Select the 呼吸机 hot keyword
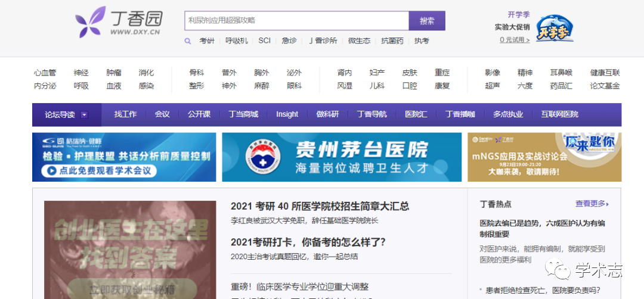 (x=237, y=41)
